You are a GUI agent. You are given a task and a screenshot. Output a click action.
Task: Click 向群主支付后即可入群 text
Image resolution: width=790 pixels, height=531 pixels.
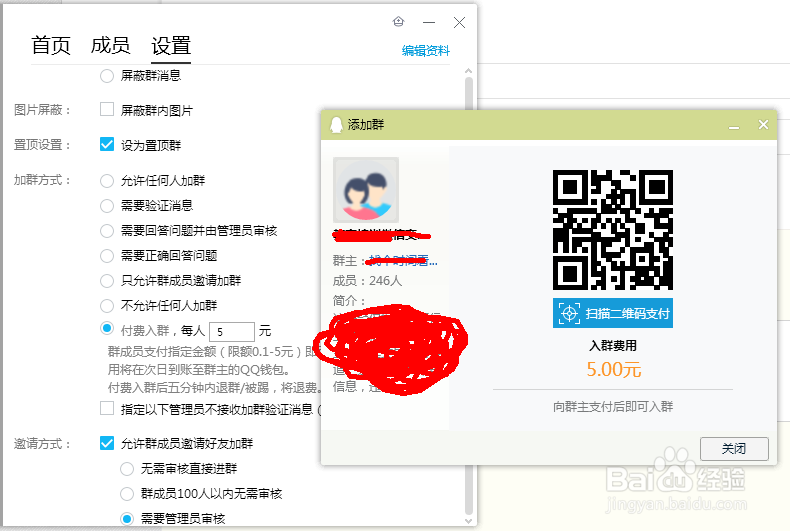pyautogui.click(x=613, y=407)
